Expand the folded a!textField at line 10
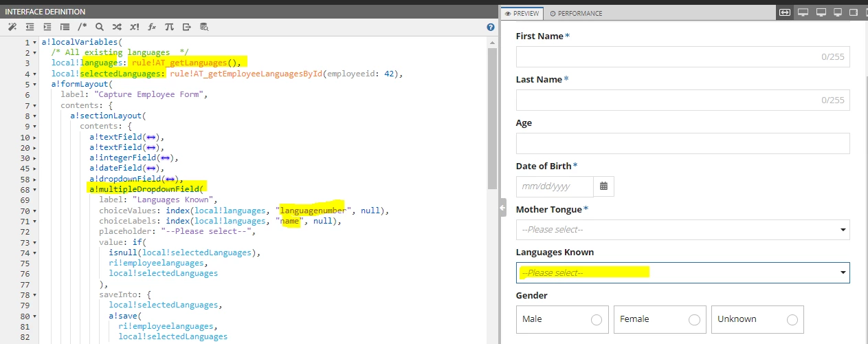The height and width of the screenshot is (344, 868). (35, 137)
